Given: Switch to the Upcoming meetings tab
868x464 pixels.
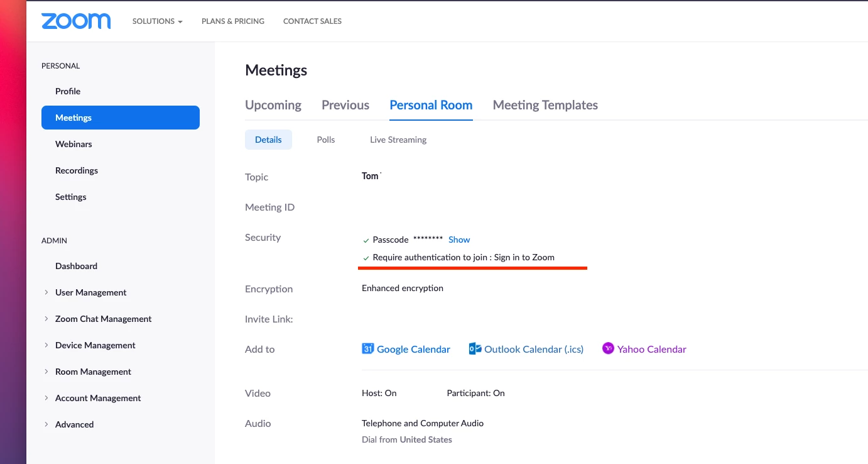Looking at the screenshot, I should click(x=273, y=105).
